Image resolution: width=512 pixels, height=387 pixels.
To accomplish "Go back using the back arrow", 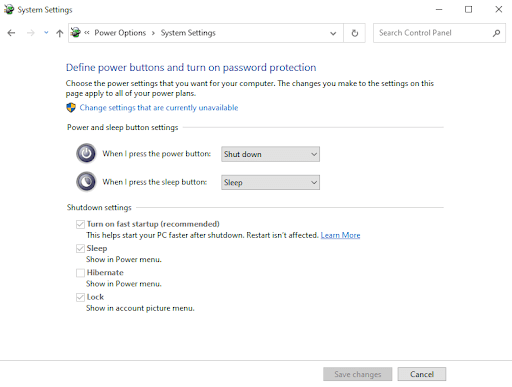I will click(11, 33).
